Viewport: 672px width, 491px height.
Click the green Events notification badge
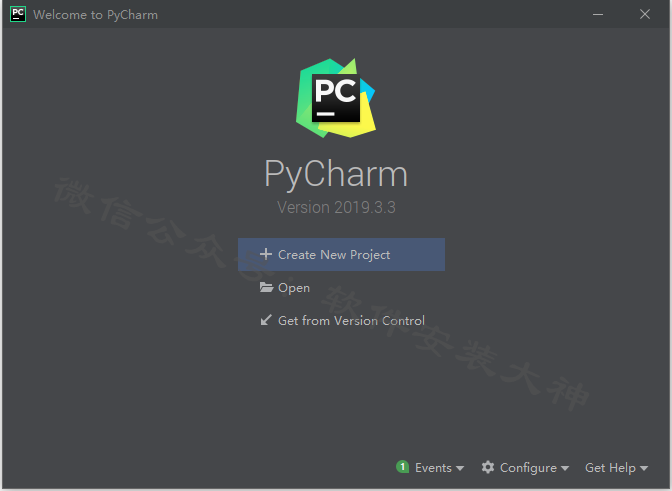pyautogui.click(x=402, y=467)
